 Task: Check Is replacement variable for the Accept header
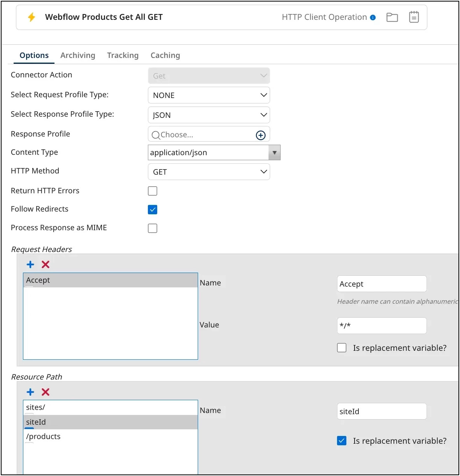tap(341, 348)
